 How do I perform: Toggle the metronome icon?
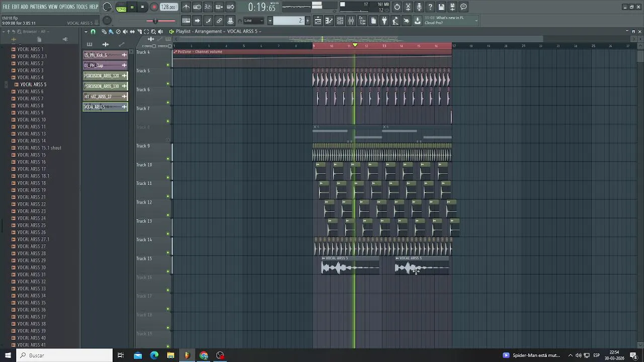point(186,7)
